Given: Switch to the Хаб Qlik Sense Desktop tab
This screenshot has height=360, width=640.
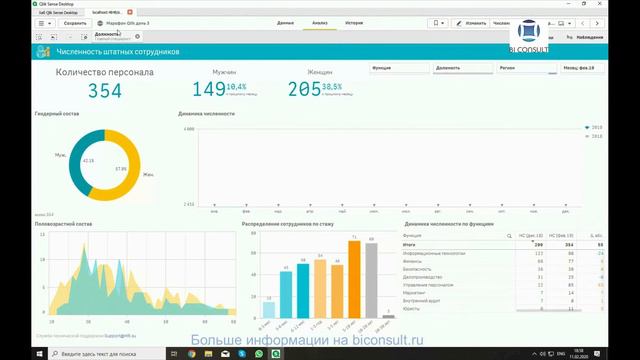Looking at the screenshot, I should click(x=58, y=13).
